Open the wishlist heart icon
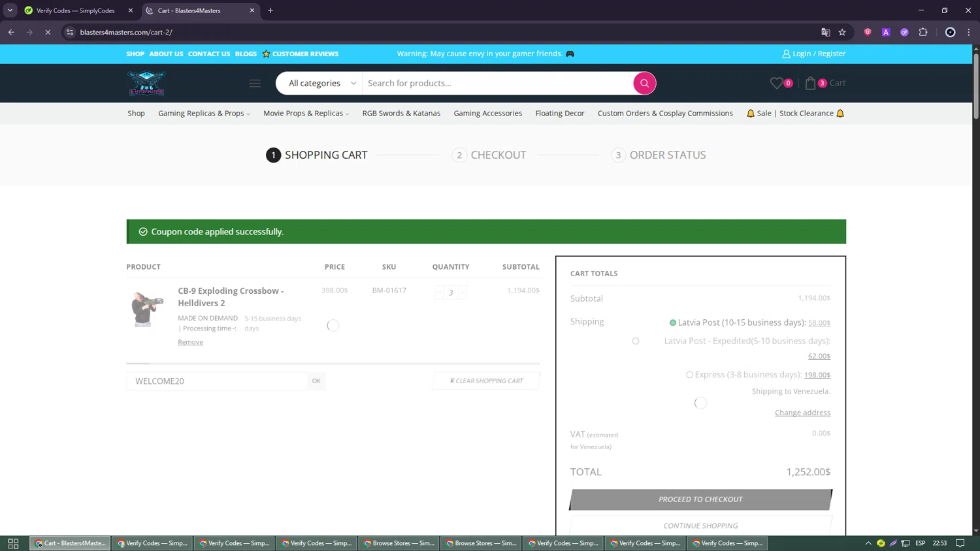This screenshot has width=980, height=551. (776, 83)
